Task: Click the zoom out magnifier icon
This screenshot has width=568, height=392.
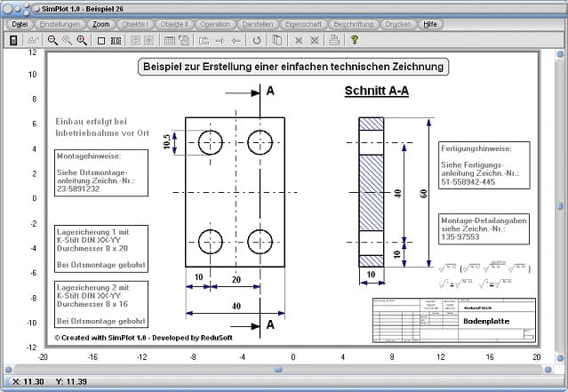Action: coord(52,40)
